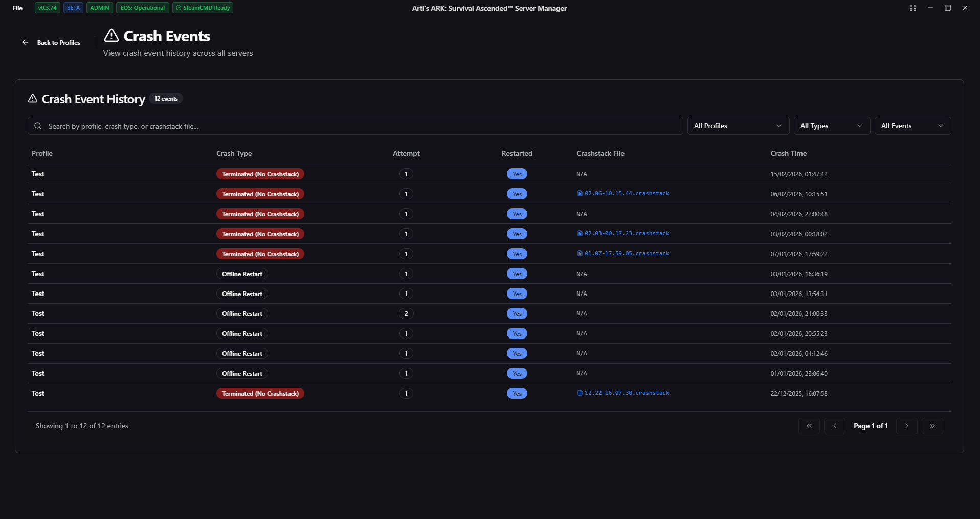Go to the previous page
The image size is (980, 519).
coord(834,426)
